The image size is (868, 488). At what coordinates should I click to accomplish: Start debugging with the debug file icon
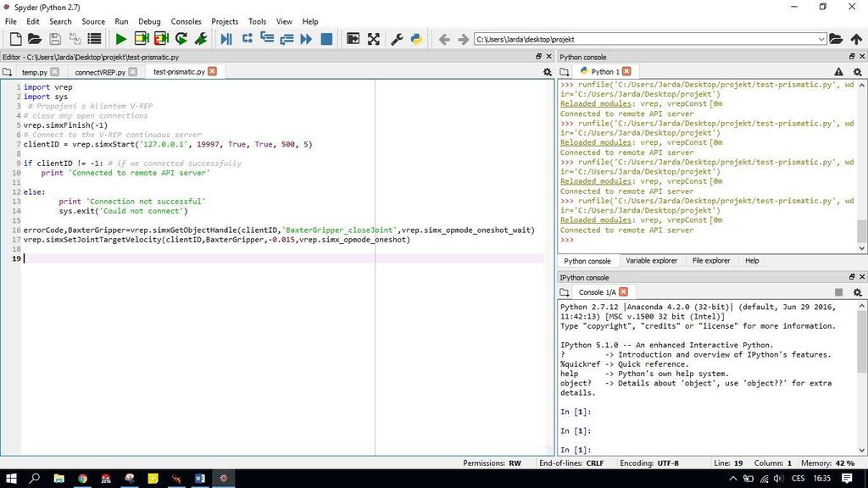coord(225,39)
